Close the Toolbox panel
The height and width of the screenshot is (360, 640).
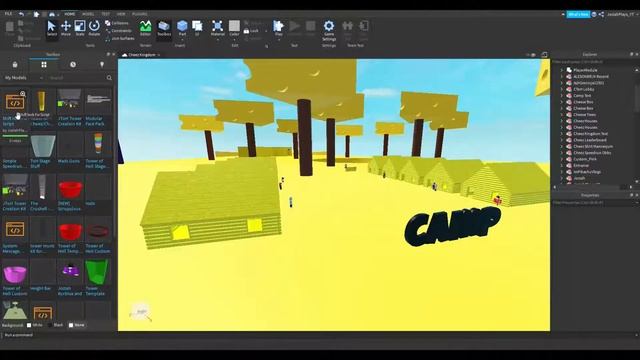point(113,54)
